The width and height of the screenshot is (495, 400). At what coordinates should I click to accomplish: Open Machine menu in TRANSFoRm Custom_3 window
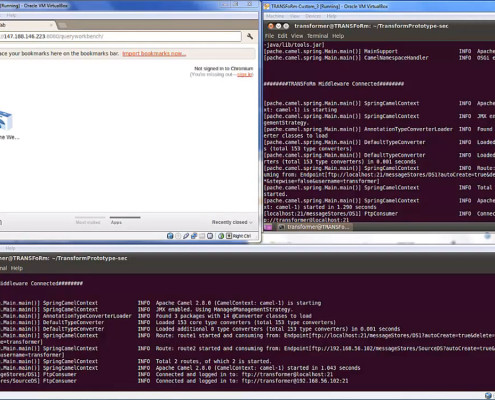(275, 16)
